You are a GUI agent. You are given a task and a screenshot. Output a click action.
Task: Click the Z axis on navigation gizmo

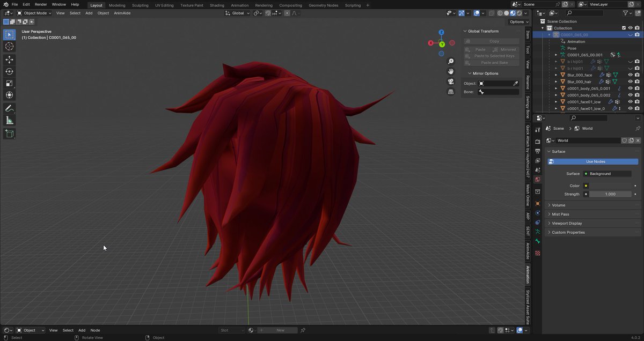(x=441, y=33)
